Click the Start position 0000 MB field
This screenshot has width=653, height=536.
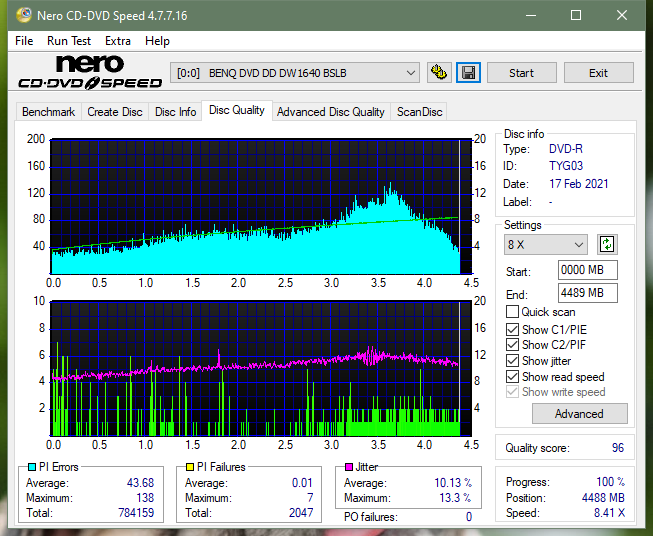tap(587, 270)
